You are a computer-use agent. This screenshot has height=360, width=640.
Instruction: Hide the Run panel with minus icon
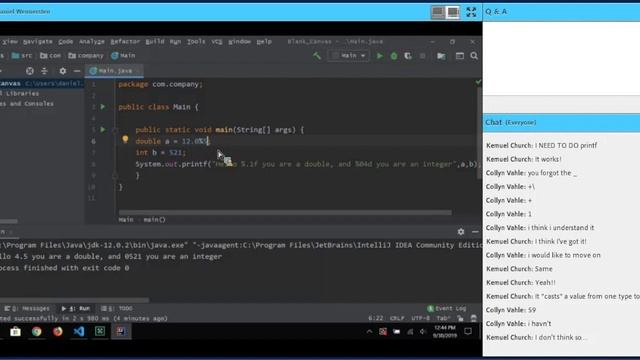[x=475, y=231]
